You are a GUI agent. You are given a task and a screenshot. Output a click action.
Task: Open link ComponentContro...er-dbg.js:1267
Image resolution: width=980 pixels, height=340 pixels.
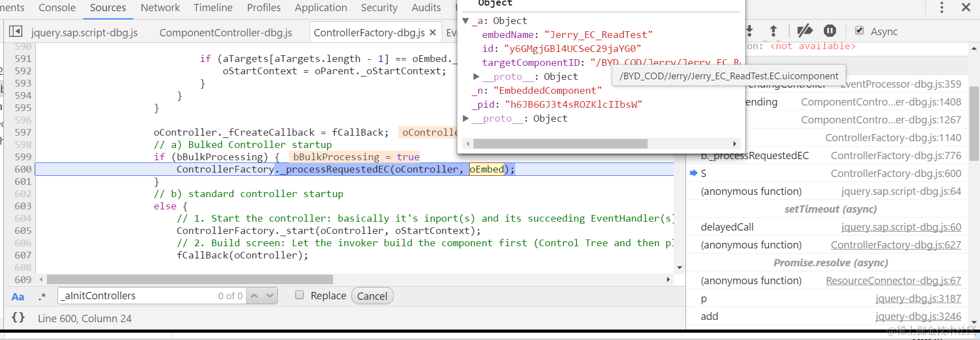click(881, 120)
